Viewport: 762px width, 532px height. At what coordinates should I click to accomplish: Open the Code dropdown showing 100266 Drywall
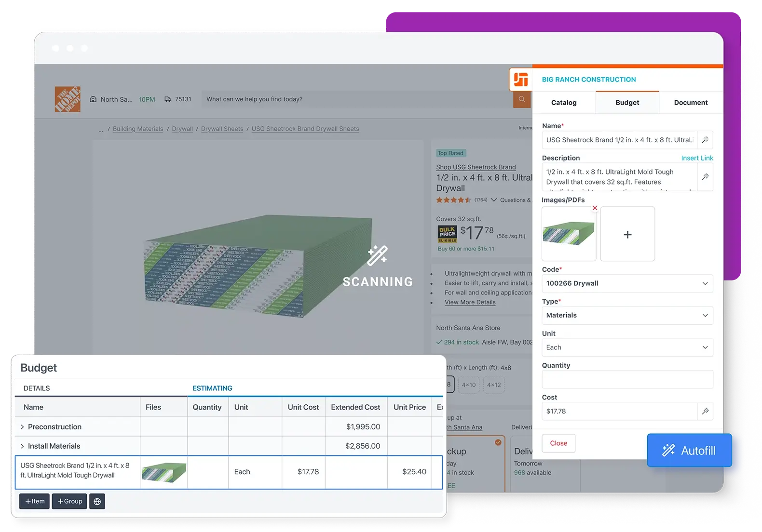(627, 283)
